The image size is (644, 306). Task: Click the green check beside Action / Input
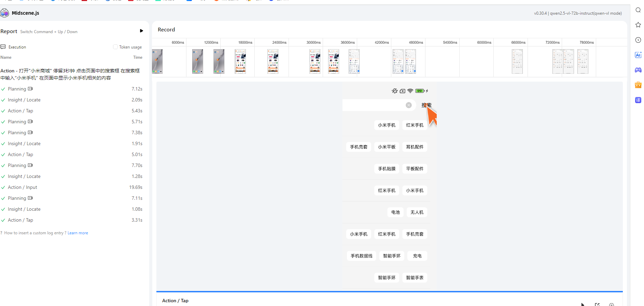[3, 187]
